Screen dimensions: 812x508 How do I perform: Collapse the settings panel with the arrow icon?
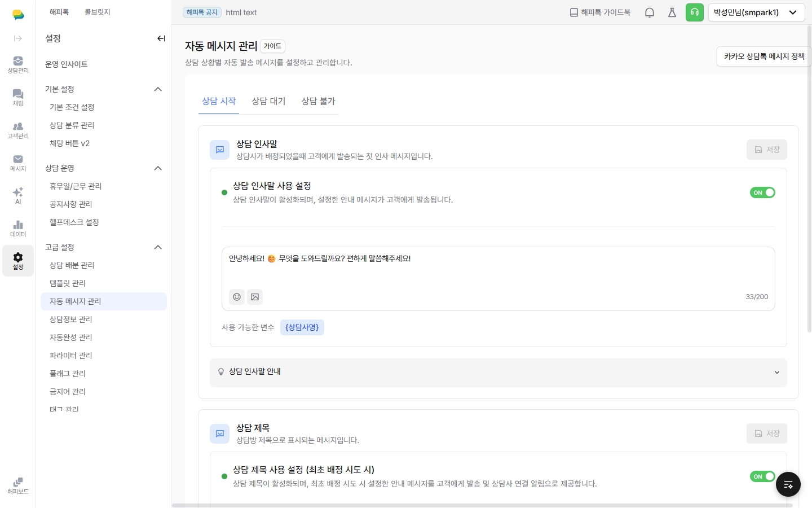[x=161, y=38]
